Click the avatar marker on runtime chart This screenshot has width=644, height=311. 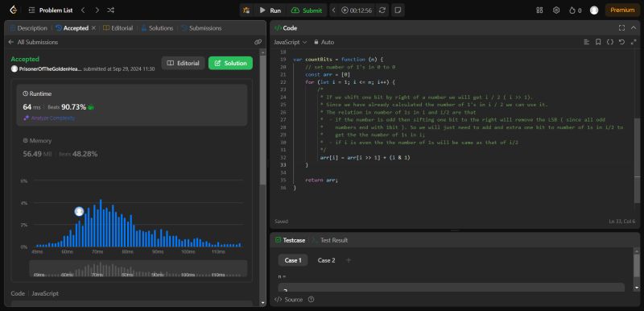click(79, 212)
